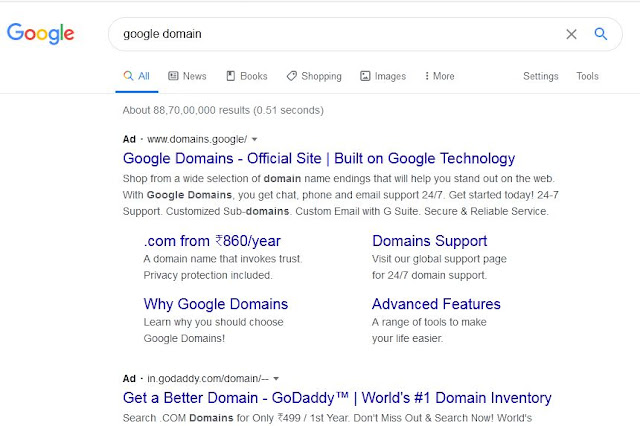640x426 pixels.
Task: Click the magnifier icon on the All tab
Action: pos(128,76)
